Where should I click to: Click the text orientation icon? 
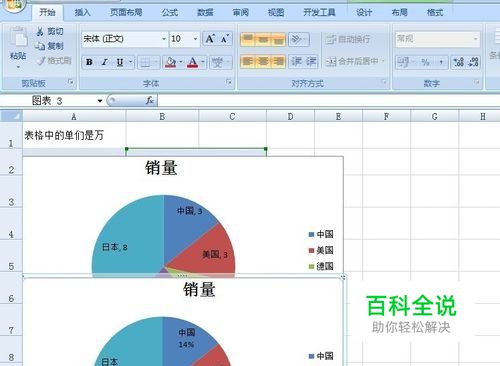296,39
